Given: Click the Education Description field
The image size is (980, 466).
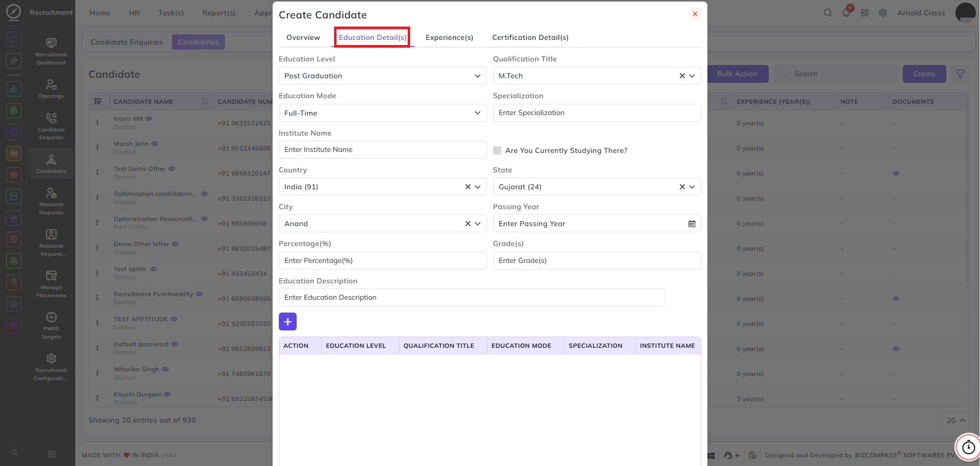Looking at the screenshot, I should (472, 298).
